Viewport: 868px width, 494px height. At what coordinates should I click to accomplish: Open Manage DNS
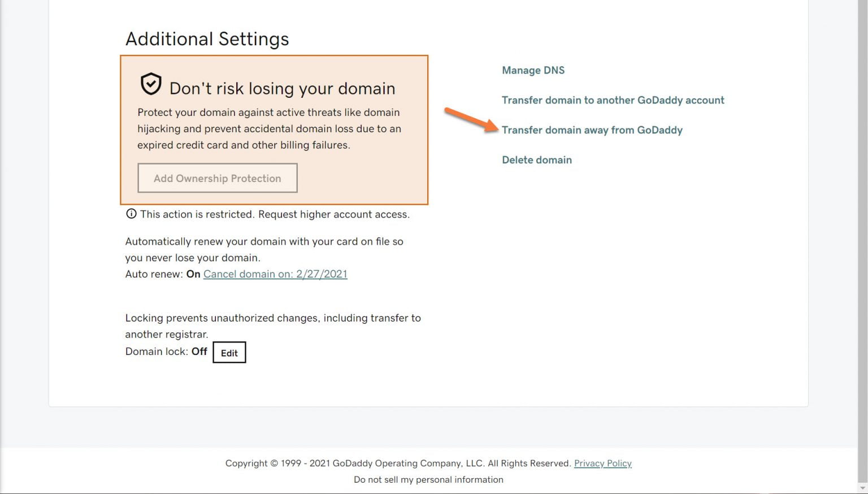533,70
